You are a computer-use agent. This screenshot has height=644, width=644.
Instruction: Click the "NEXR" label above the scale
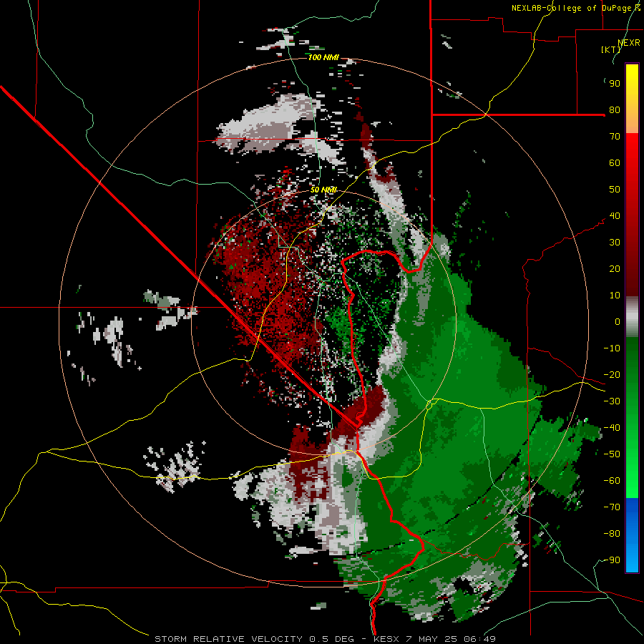coord(629,42)
